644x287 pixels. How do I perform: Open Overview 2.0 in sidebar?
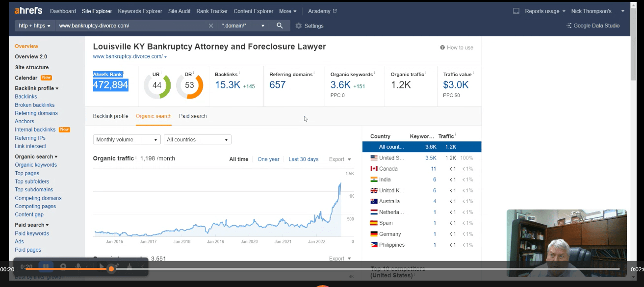click(x=31, y=57)
